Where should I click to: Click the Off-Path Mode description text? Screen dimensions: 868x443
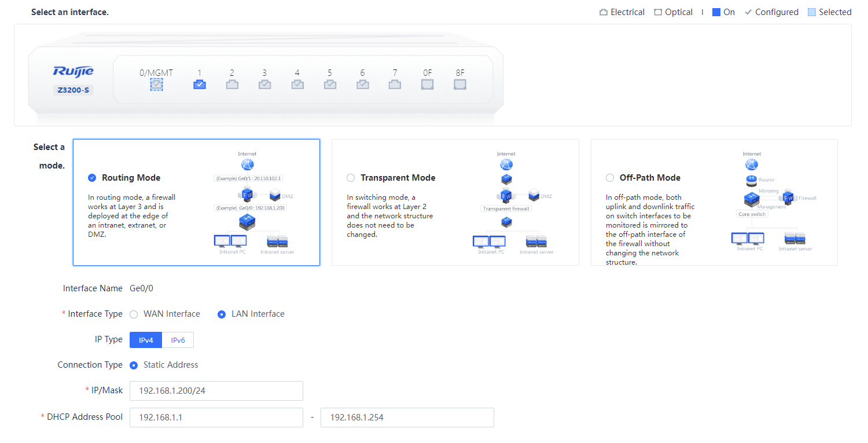click(x=650, y=230)
